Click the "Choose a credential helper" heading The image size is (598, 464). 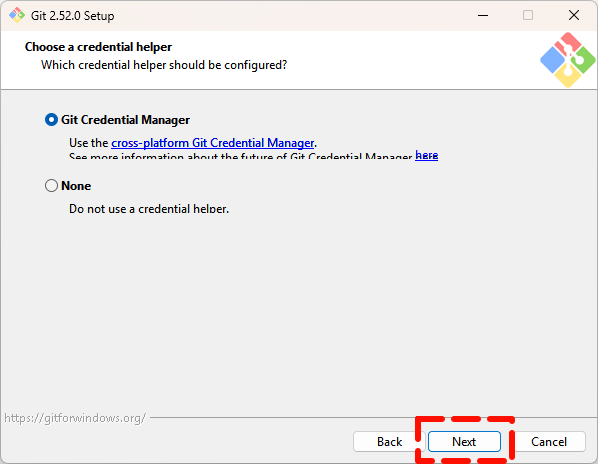point(98,47)
